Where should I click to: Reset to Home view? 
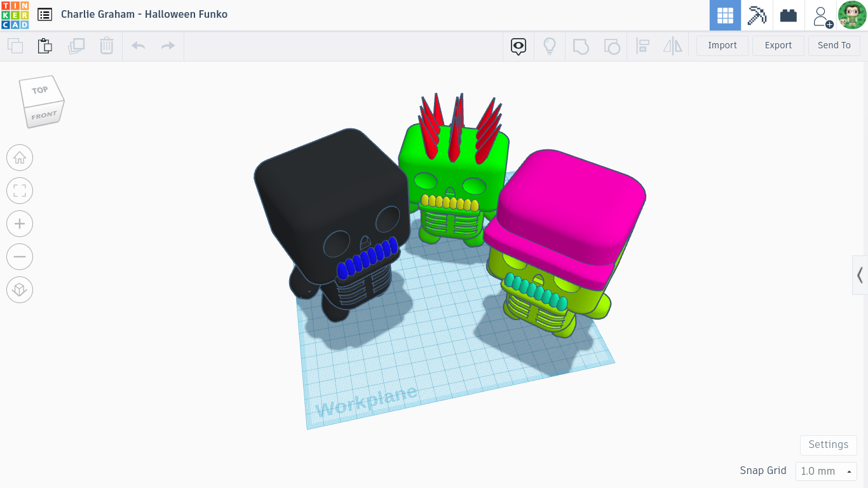point(20,158)
